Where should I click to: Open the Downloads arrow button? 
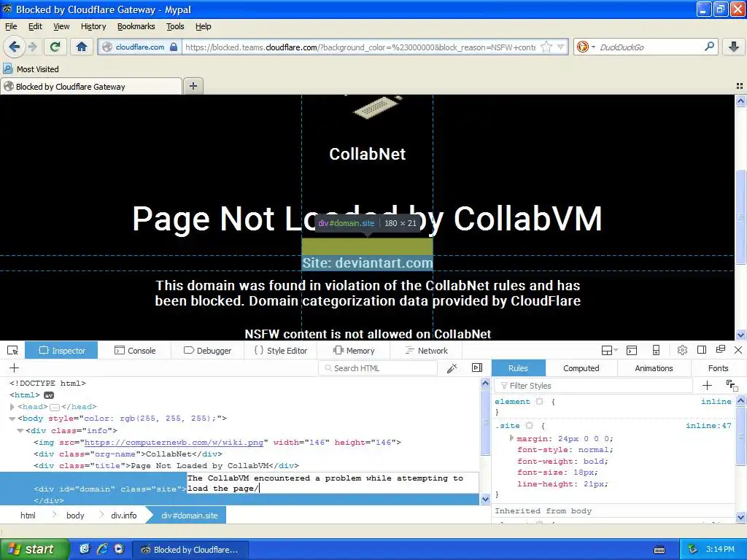point(734,47)
